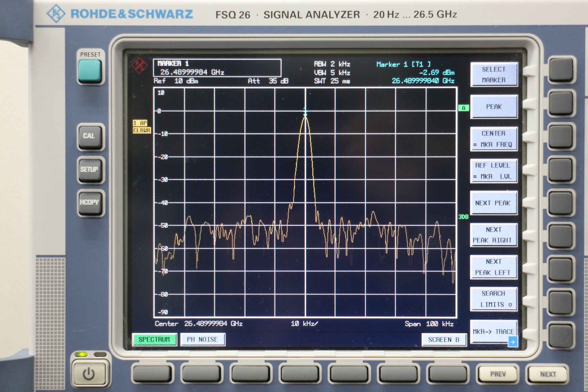Screen dimensions: 588x392
Task: Activate the SCREEN B button
Action: click(x=444, y=340)
